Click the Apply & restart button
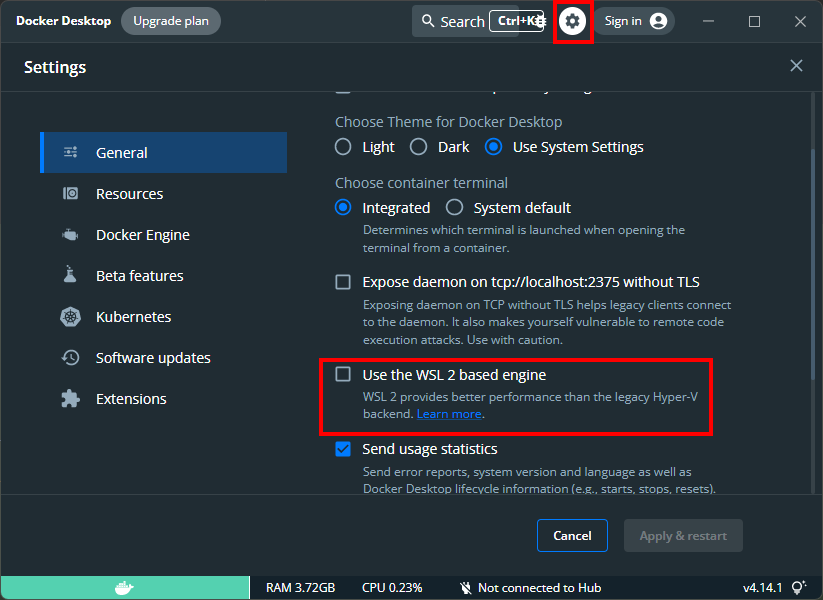Screen dimensions: 823x600 (x=683, y=535)
